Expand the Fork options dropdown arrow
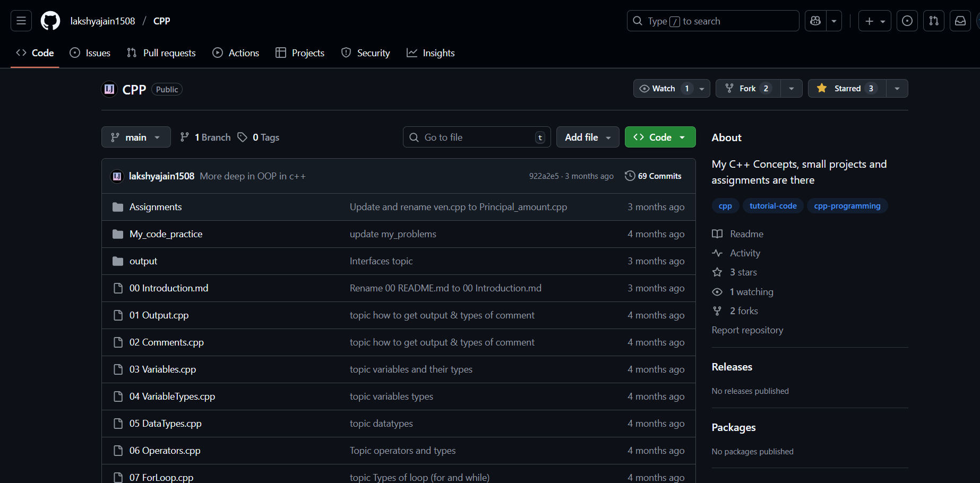The height and width of the screenshot is (483, 980). point(791,89)
